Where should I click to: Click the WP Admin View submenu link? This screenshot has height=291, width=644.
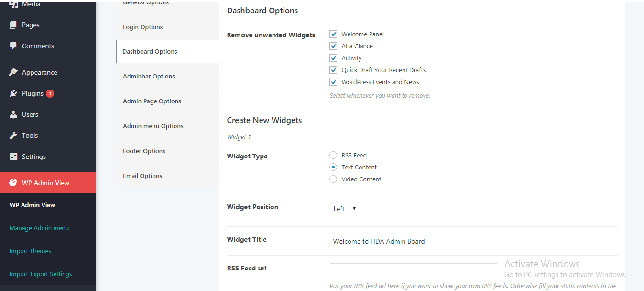32,205
